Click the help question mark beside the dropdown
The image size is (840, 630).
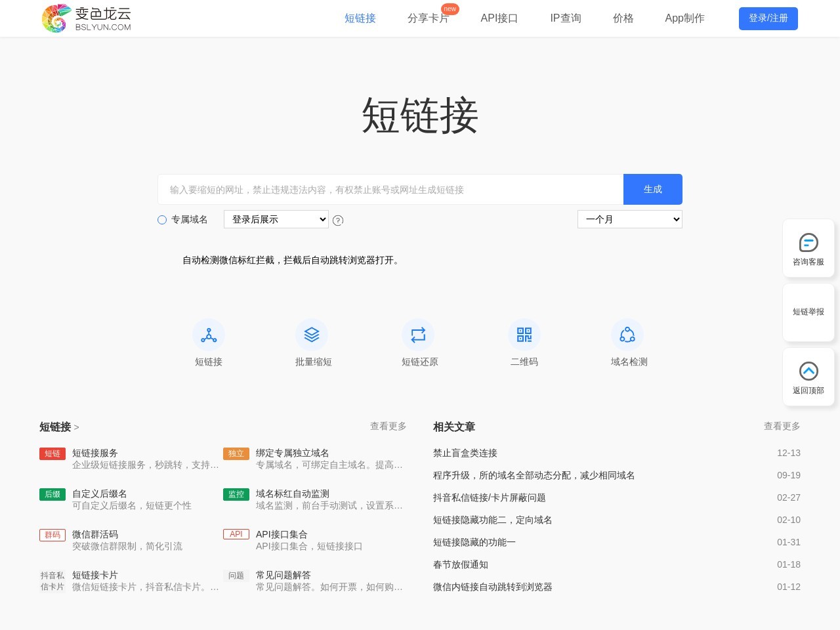click(338, 220)
